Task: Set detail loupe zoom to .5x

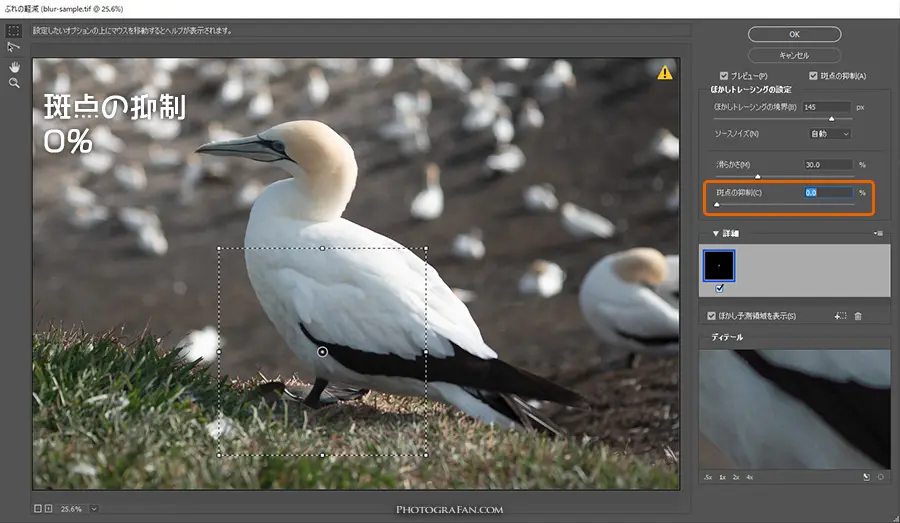Action: tap(708, 477)
